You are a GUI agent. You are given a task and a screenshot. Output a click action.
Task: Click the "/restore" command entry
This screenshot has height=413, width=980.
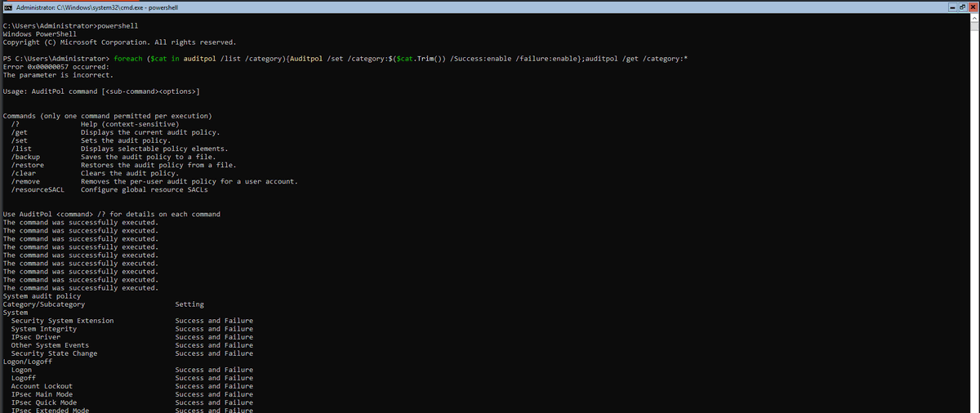[28, 165]
